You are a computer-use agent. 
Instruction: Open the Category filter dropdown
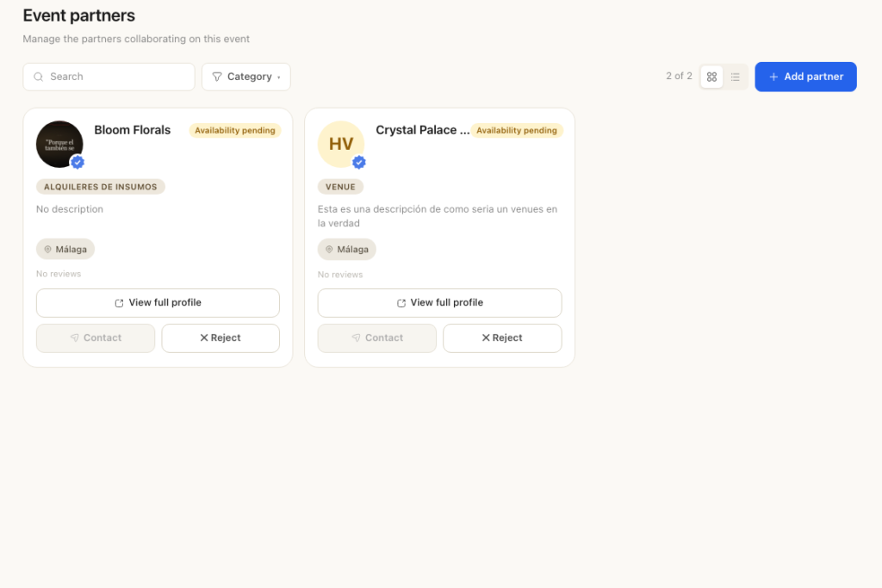[x=246, y=77]
